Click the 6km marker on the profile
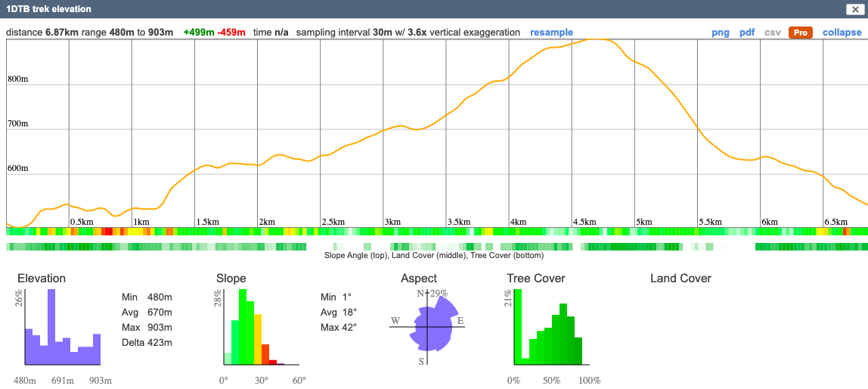This screenshot has width=868, height=389. tap(769, 222)
